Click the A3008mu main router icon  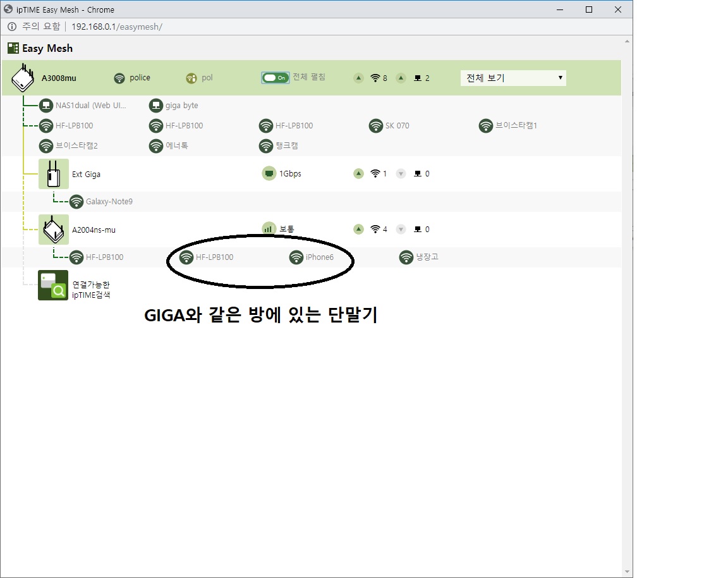pyautogui.click(x=23, y=78)
